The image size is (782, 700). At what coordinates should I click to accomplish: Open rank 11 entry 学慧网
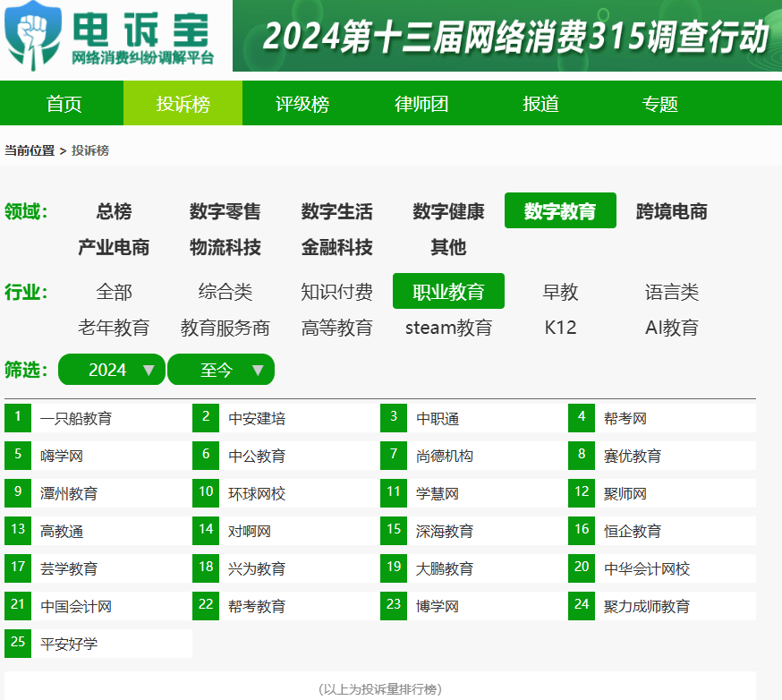click(474, 493)
